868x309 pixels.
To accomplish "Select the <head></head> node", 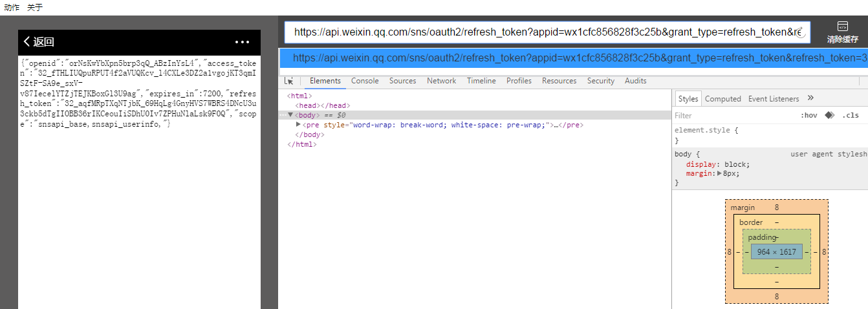I will point(322,105).
